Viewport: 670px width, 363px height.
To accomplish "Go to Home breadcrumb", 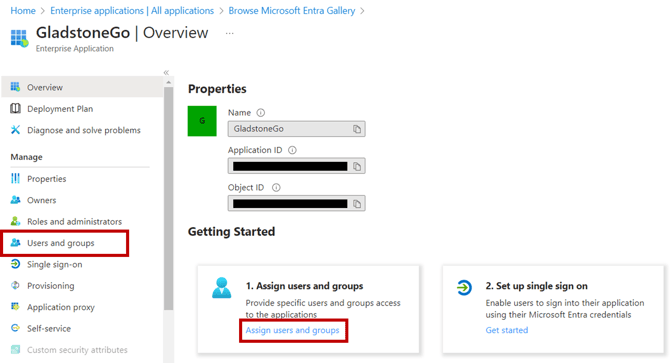I will tap(23, 11).
